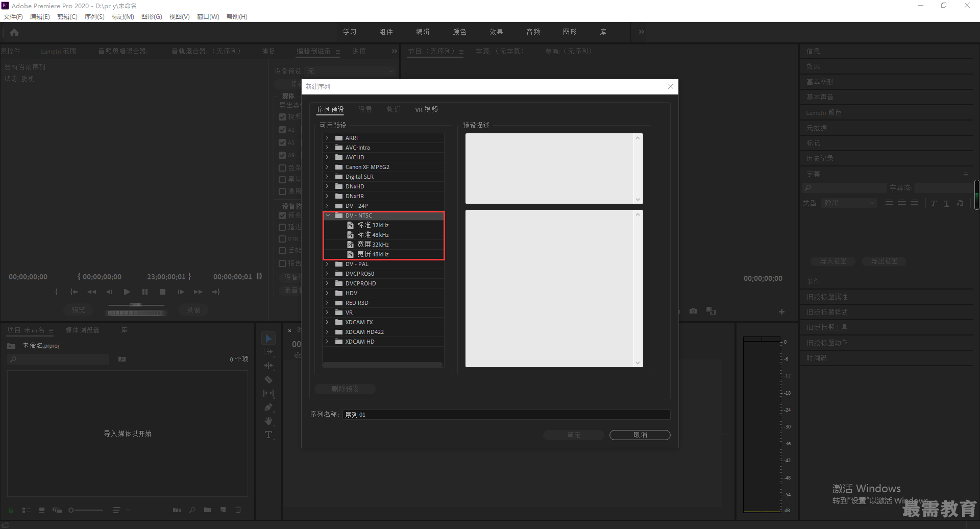Toggle the A9 audio track checkbox

(x=282, y=155)
